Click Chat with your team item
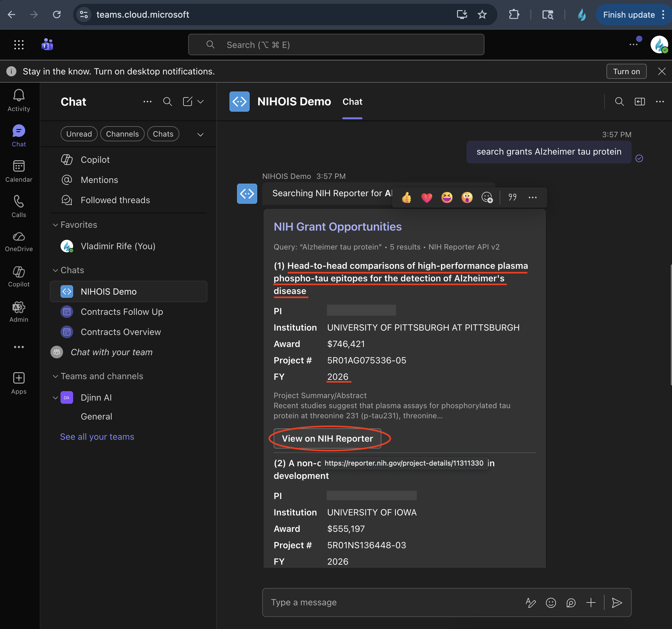Image resolution: width=672 pixels, height=629 pixels. [129, 352]
